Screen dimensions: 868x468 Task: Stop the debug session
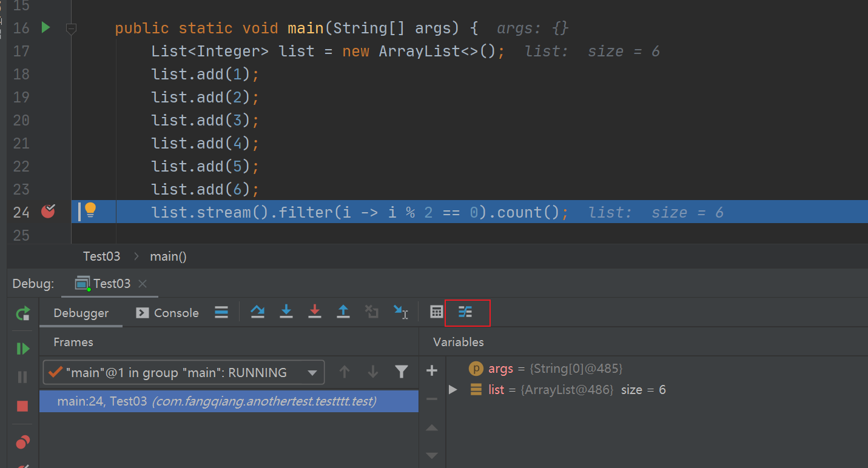23,406
